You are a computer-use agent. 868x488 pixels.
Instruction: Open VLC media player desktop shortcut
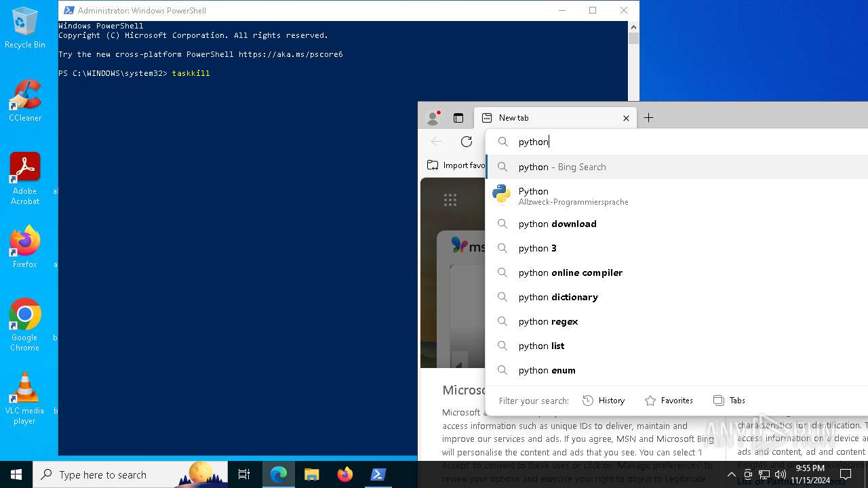tap(25, 398)
